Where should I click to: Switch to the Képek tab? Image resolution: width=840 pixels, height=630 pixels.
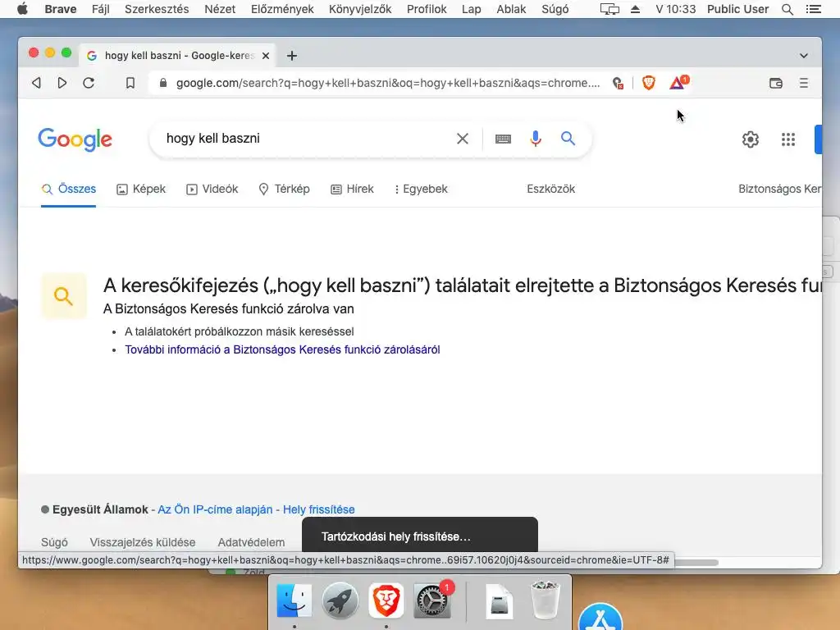[141, 189]
